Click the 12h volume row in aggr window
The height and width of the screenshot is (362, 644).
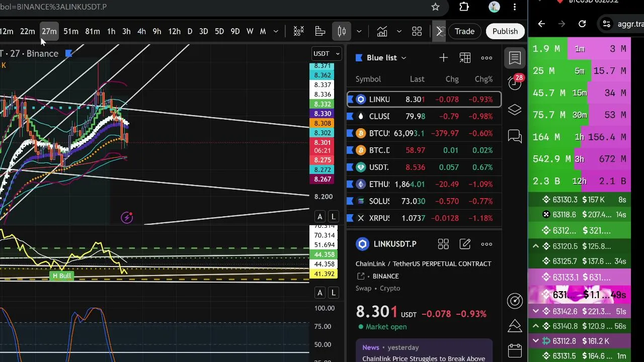coord(579,181)
